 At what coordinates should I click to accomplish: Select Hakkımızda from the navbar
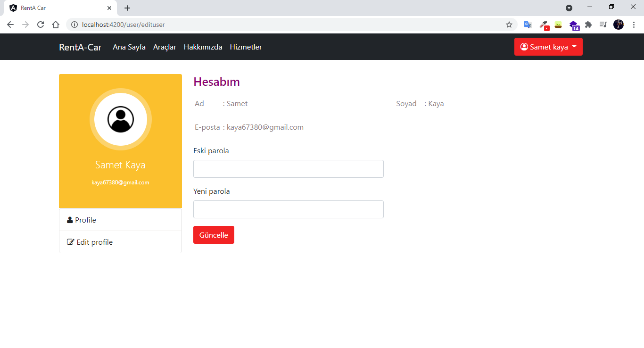203,47
